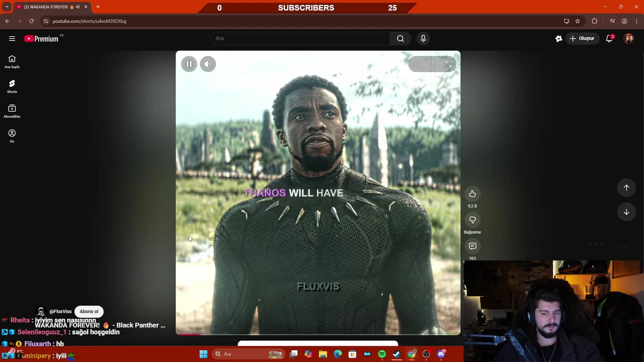Viewport: 644px width, 362px height.
Task: Open the Siz section in sidebar
Action: [12, 136]
